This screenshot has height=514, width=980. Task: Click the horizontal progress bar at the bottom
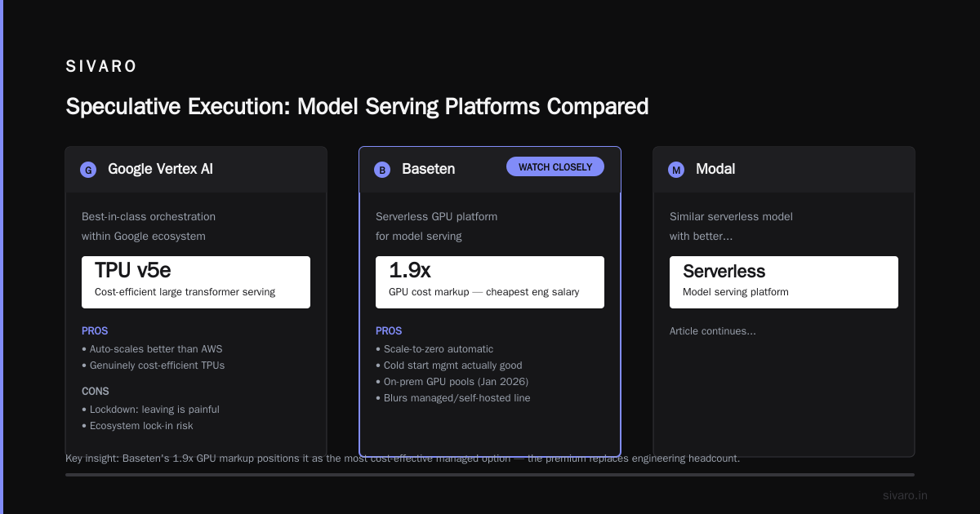click(x=490, y=475)
